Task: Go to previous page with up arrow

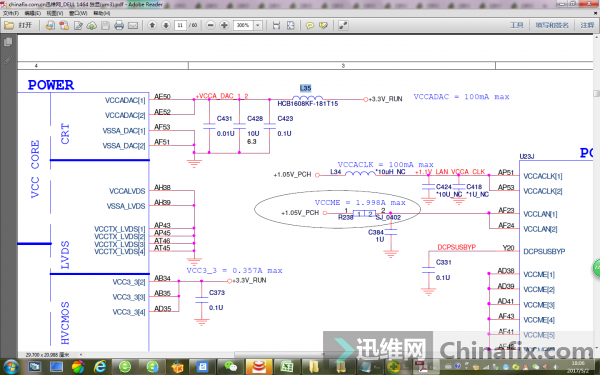Action: [x=152, y=25]
